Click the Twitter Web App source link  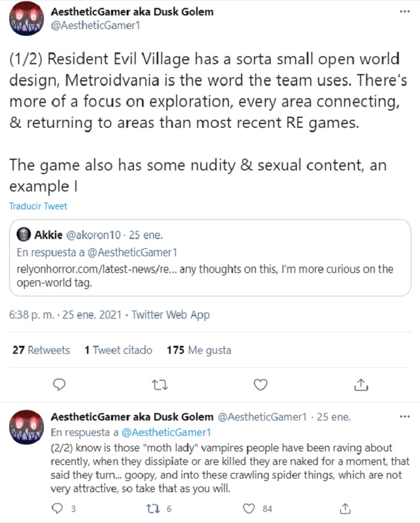(x=171, y=315)
